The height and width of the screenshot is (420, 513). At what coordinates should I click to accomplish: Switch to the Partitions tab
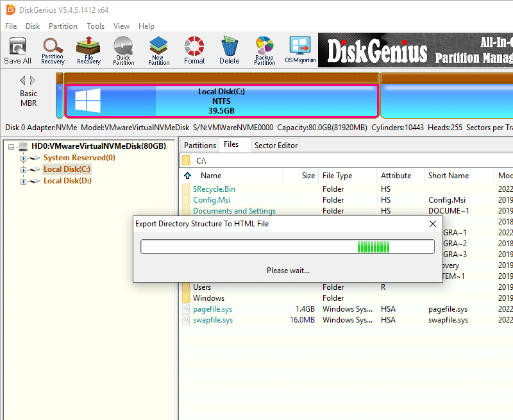(x=200, y=145)
